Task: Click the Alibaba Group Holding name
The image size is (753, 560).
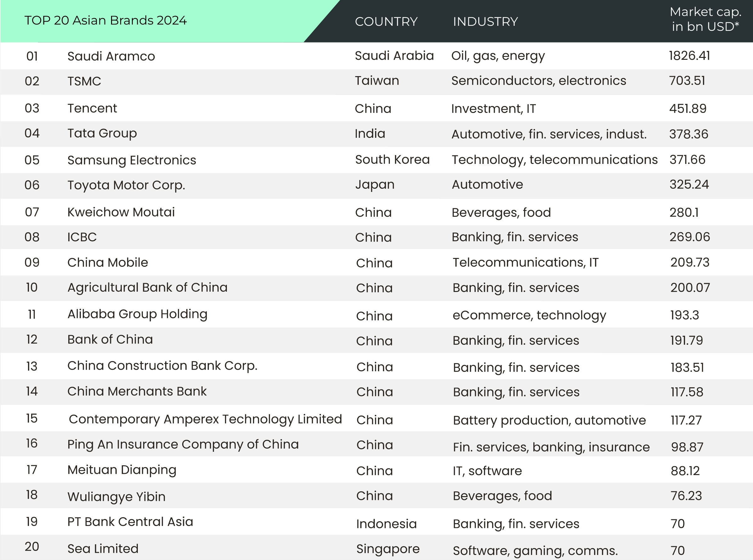Action: coord(137,314)
